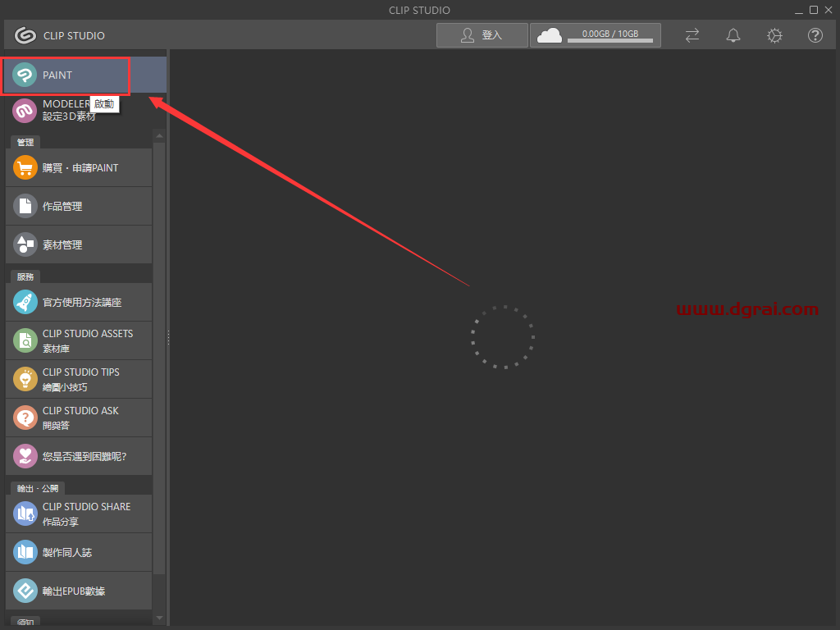Viewport: 840px width, 630px height.
Task: Open 您是否遇到困難呢? help entry
Action: coord(79,456)
